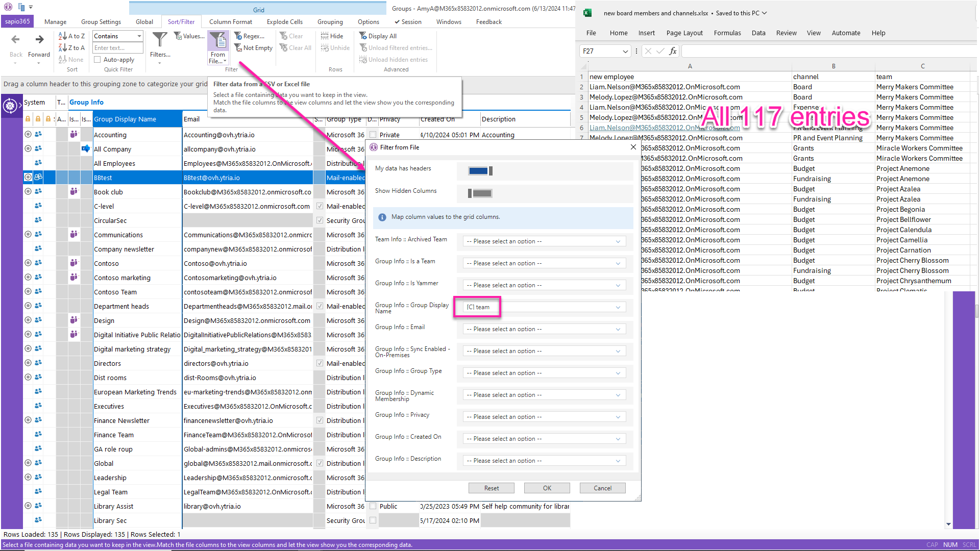Click the Excel app icon in title bar
980x551 pixels.
tap(587, 13)
